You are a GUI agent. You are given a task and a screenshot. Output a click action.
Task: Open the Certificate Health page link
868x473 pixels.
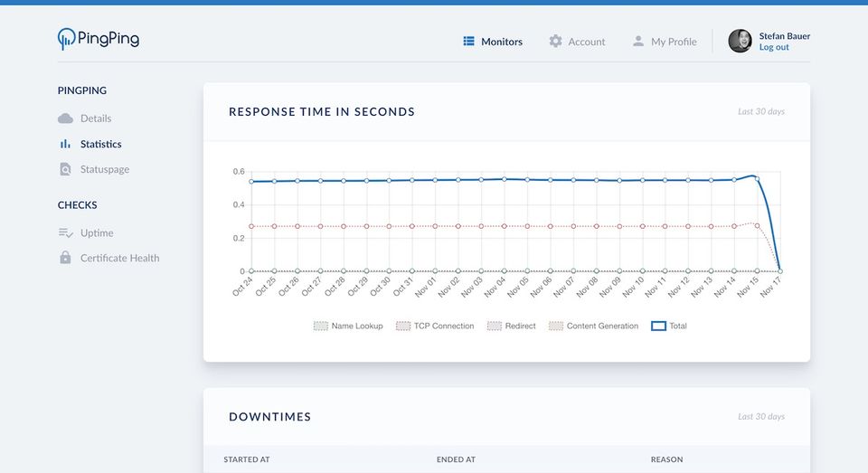tap(119, 258)
